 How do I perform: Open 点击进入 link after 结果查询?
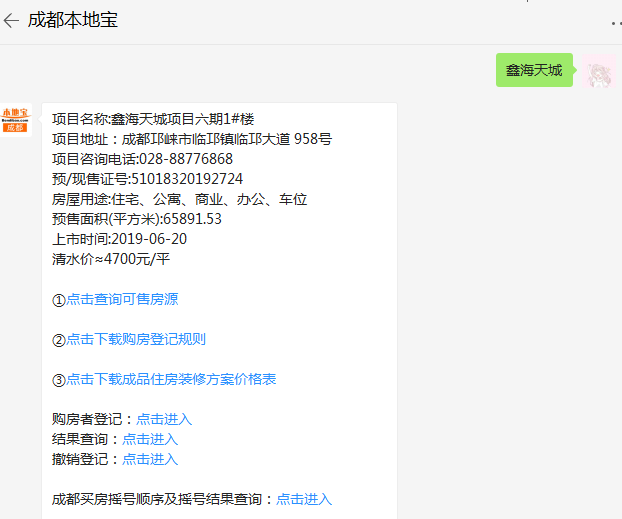pos(150,439)
